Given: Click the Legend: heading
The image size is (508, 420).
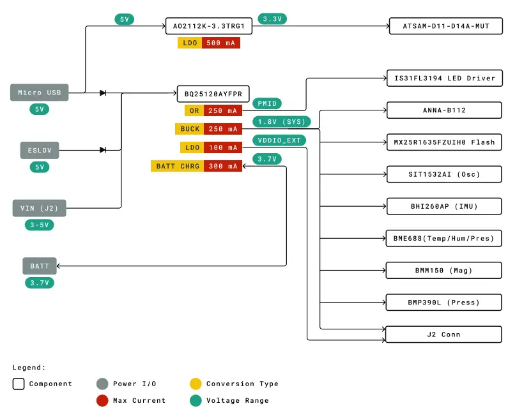Looking at the screenshot, I should pos(29,367).
